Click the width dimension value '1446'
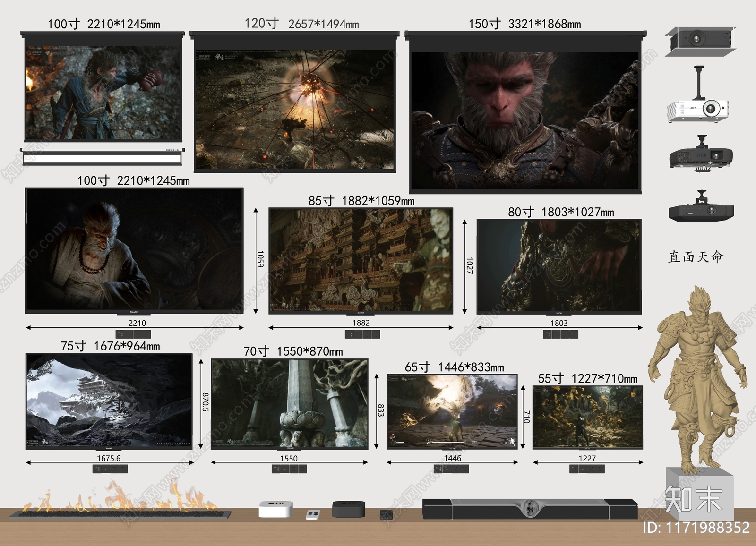The height and width of the screenshot is (546, 756). point(452,458)
